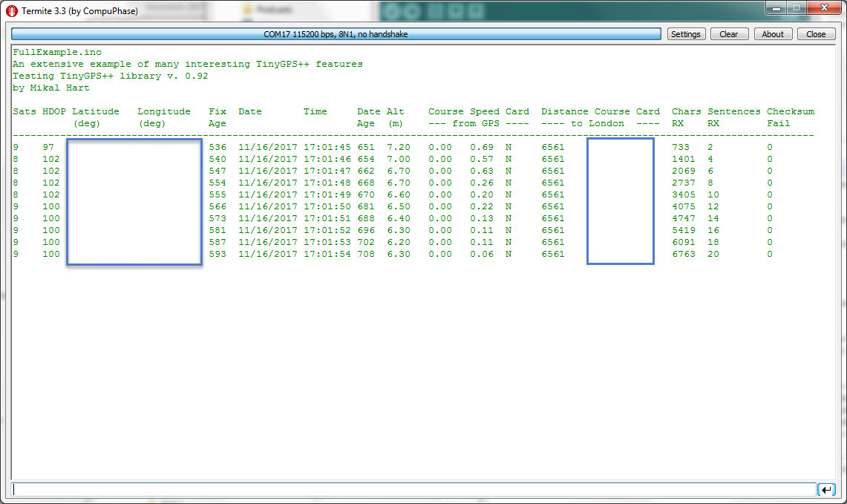This screenshot has width=847, height=504.
Task: Select the highlighted Course to London column box
Action: [x=620, y=200]
